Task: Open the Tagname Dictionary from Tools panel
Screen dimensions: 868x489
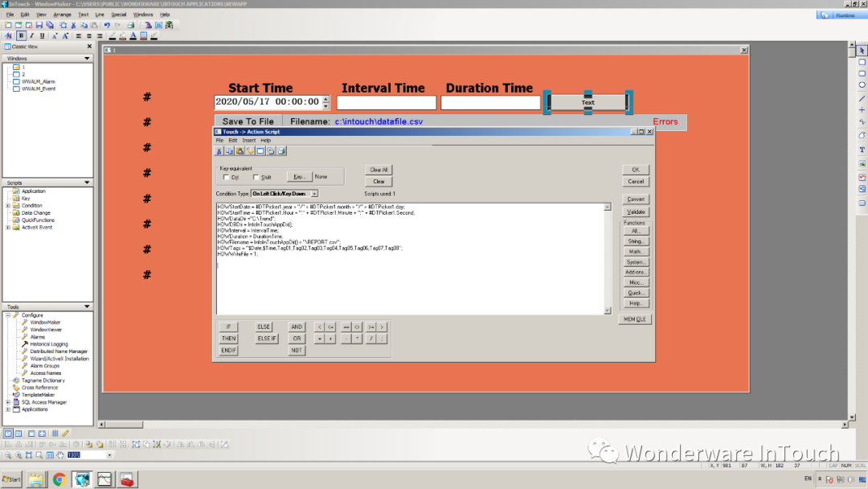Action: point(44,380)
